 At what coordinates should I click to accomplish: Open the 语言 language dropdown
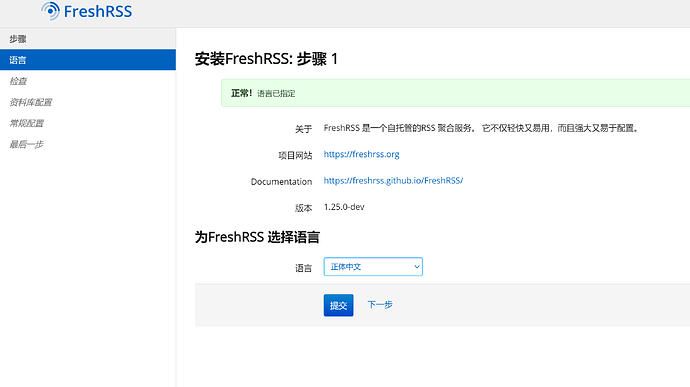(373, 267)
